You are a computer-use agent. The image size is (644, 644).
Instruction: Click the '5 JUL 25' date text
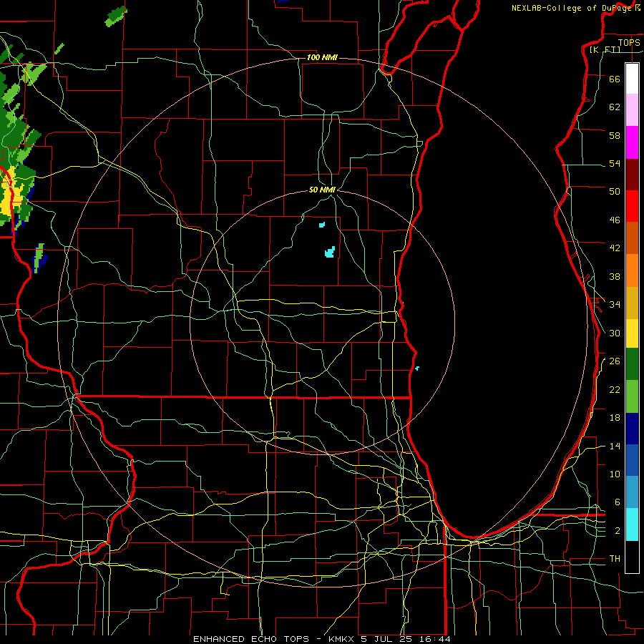(388, 639)
